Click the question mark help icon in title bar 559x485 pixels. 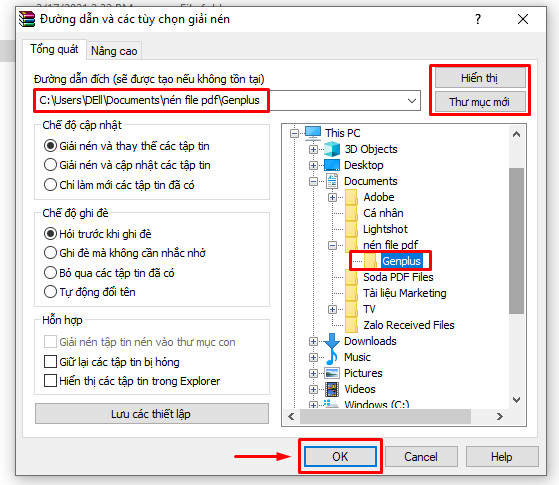(478, 19)
